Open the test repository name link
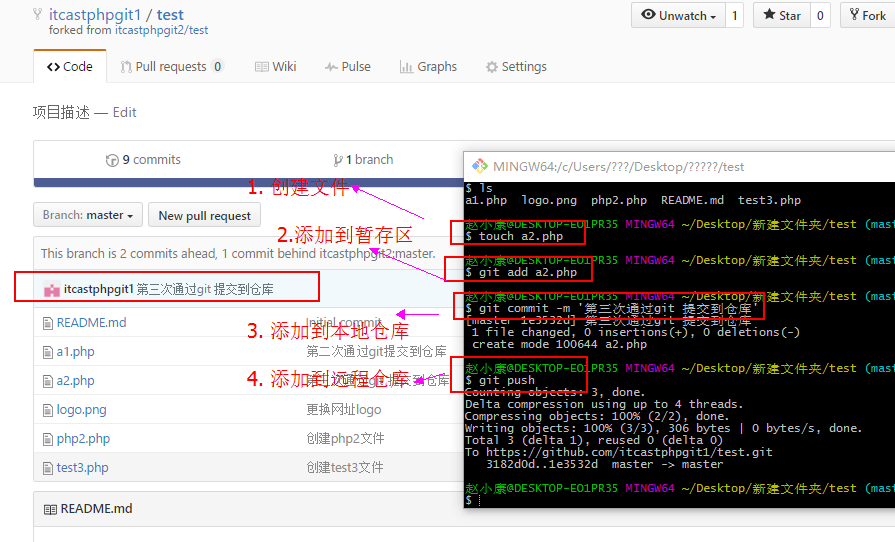This screenshot has width=895, height=542. point(170,14)
